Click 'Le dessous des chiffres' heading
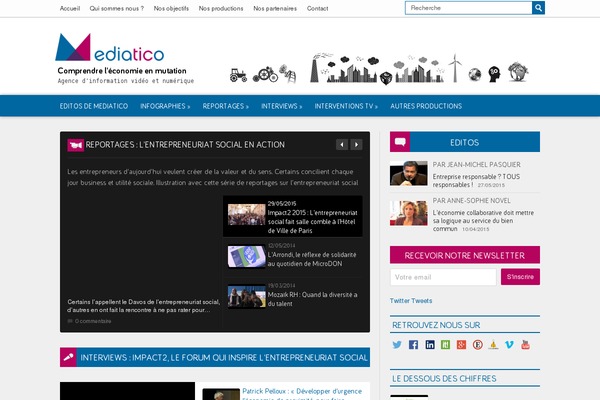600x400 pixels. (444, 379)
